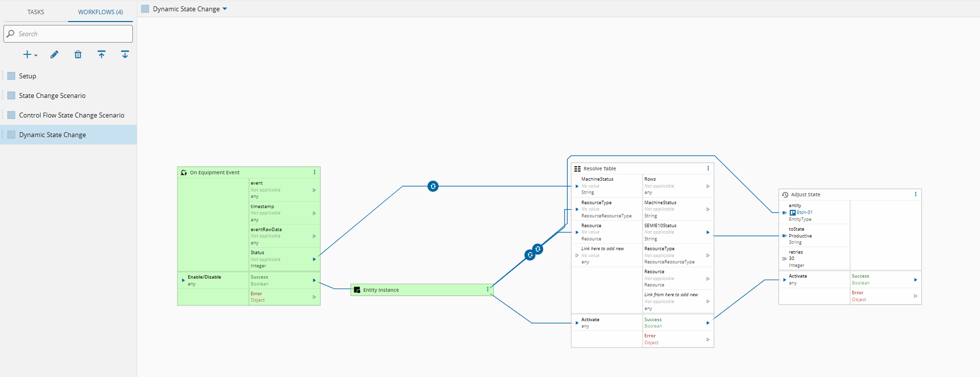This screenshot has width=980, height=377.
Task: Open Entity Instance node options menu
Action: pos(487,290)
